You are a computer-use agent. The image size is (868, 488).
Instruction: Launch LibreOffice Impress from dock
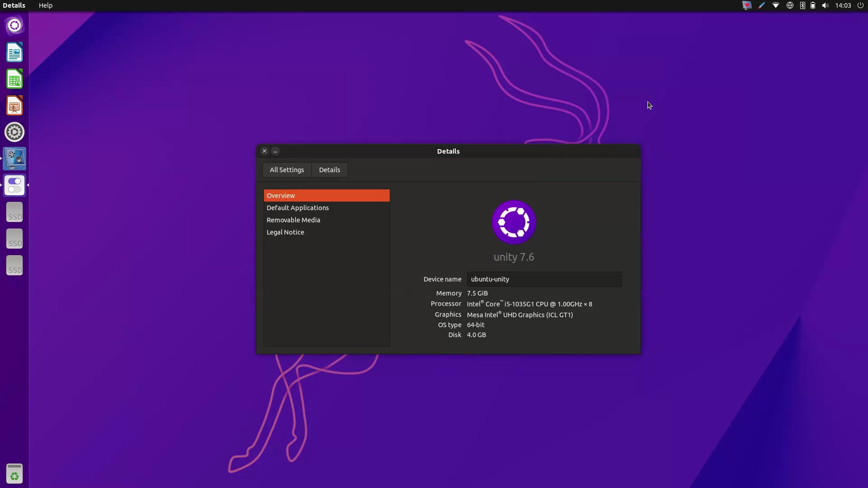14,106
